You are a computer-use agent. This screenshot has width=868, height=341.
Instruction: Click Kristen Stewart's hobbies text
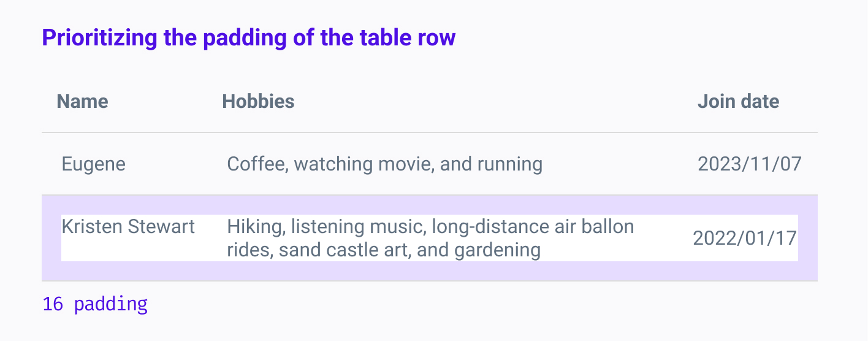tap(430, 238)
